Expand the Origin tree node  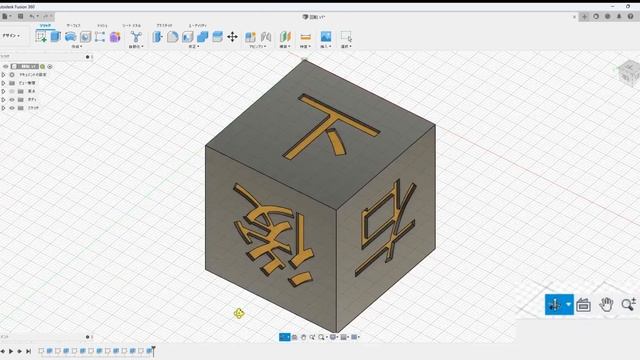3,91
